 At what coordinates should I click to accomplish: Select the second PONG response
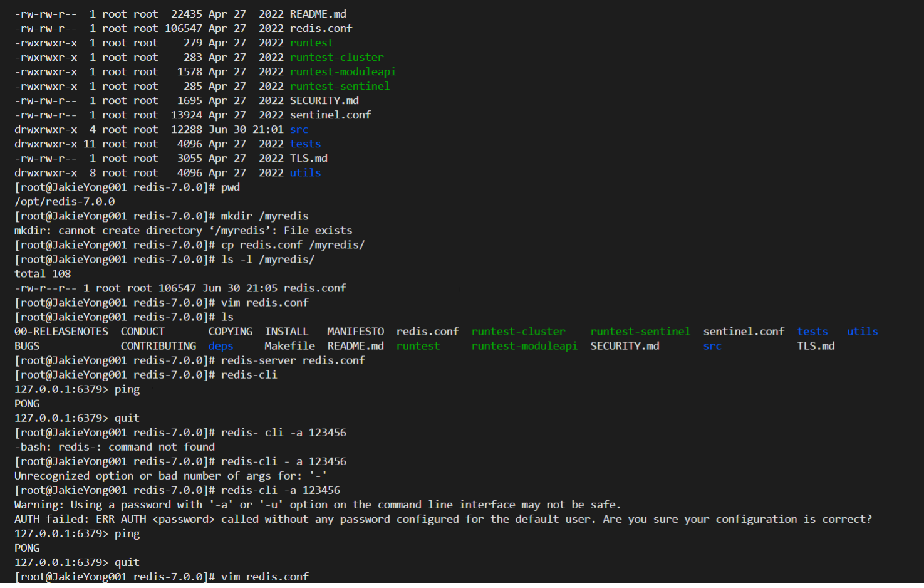click(x=27, y=547)
